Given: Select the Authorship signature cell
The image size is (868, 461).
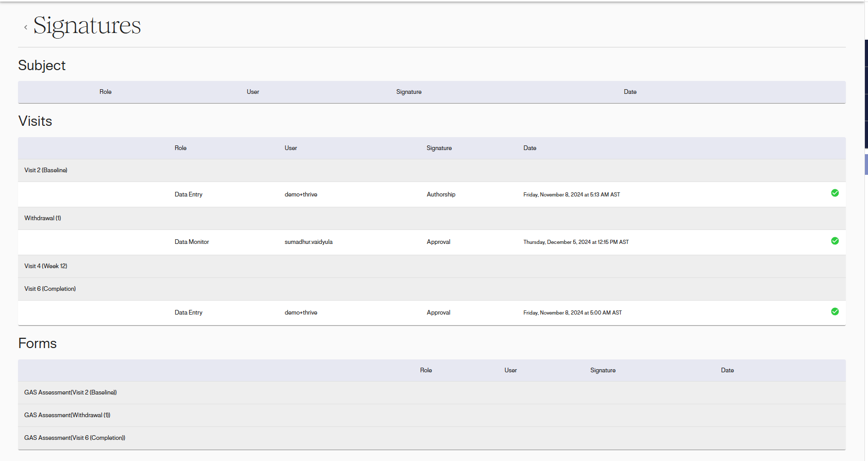Looking at the screenshot, I should pyautogui.click(x=441, y=194).
